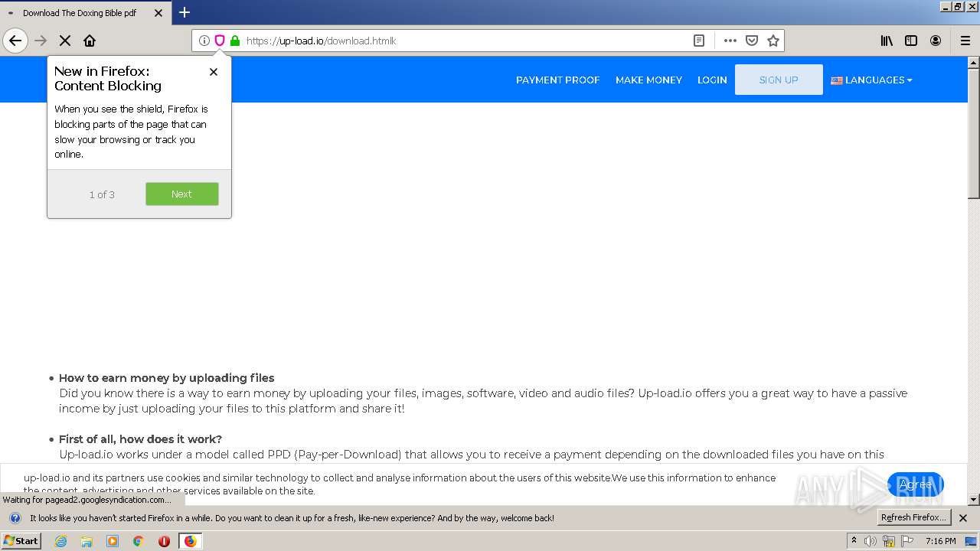Open the Action Center flag icon

(x=907, y=541)
